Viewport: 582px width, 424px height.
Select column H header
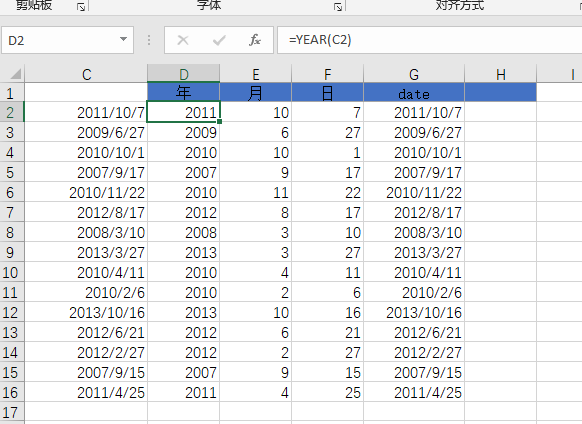coord(500,74)
